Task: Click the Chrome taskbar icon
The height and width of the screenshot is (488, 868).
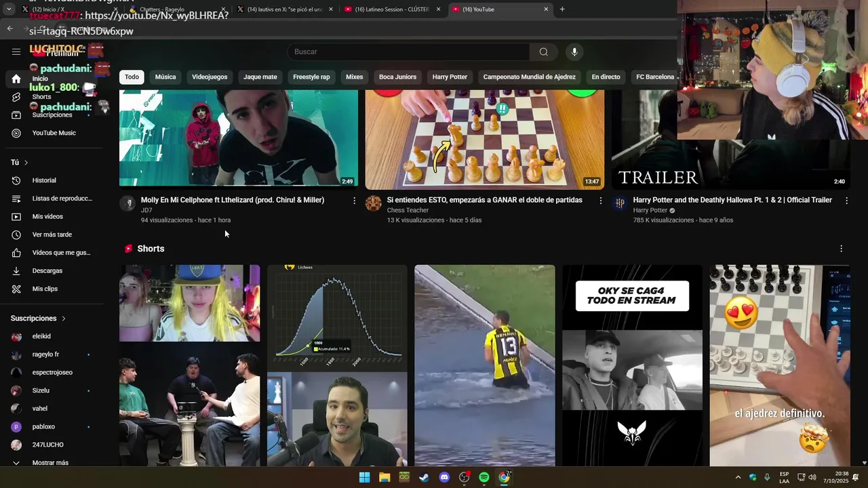Action: click(x=504, y=477)
